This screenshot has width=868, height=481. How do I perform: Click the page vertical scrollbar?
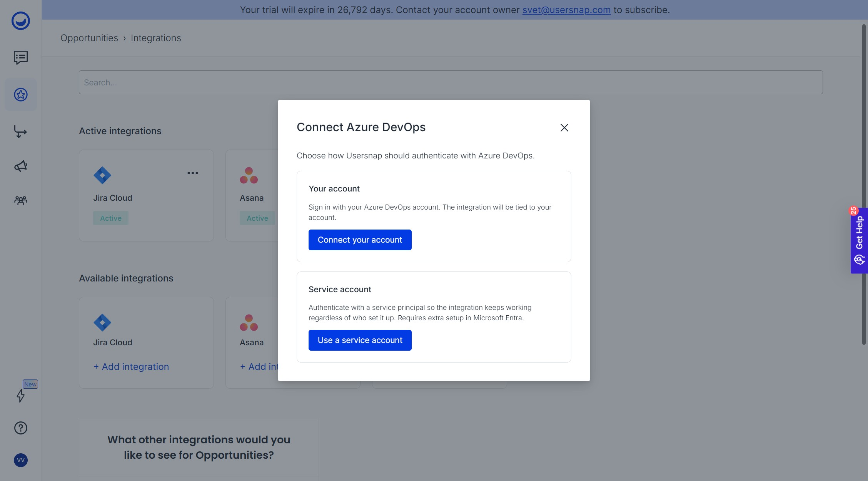click(x=864, y=185)
